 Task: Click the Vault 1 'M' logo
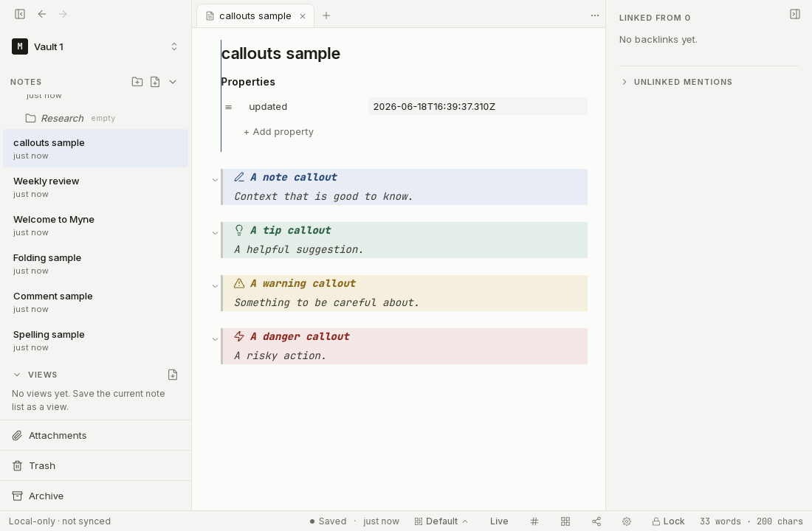click(20, 46)
